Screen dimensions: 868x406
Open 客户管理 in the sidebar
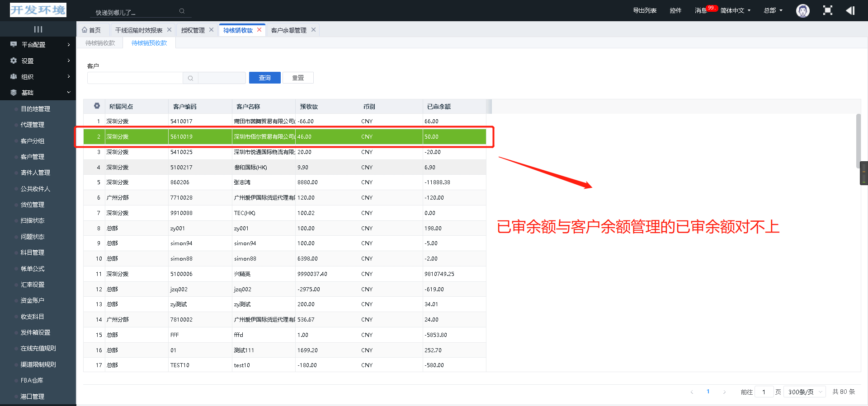click(x=33, y=157)
